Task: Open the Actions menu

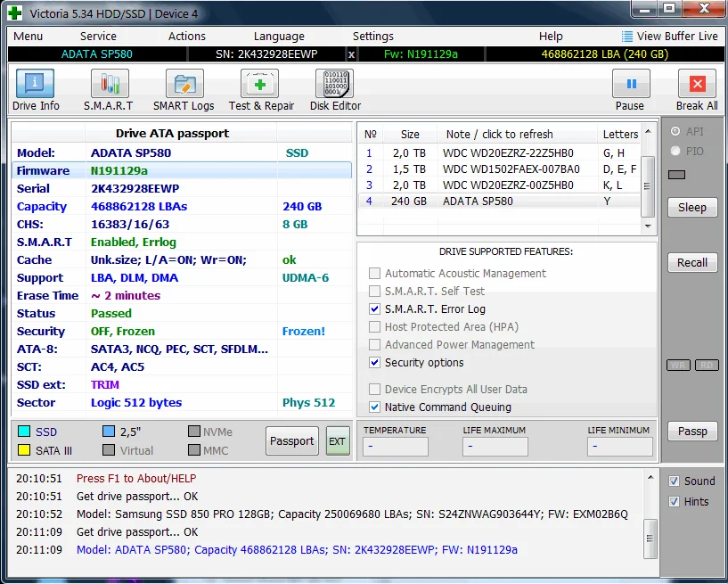Action: (x=186, y=37)
